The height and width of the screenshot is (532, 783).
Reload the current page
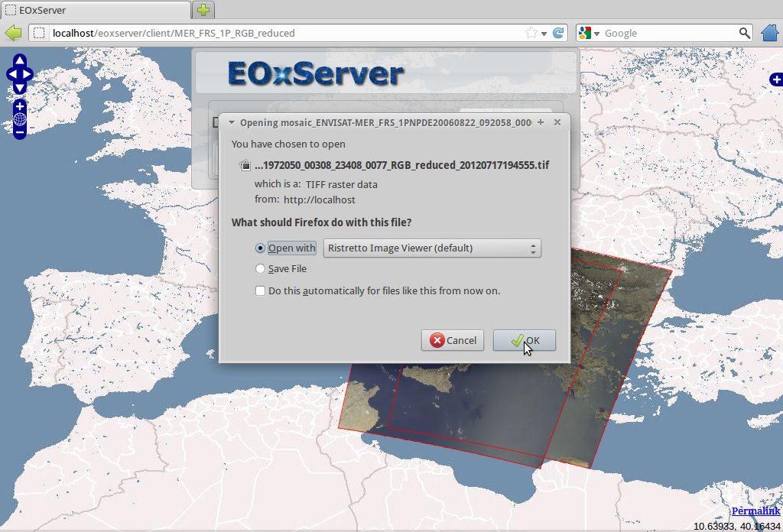pos(558,34)
